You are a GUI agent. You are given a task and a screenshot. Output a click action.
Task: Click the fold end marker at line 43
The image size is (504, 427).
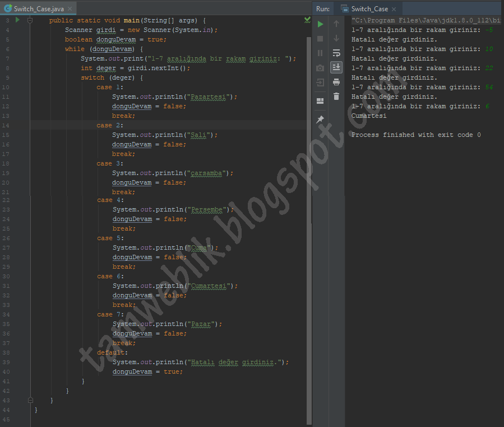point(30,400)
